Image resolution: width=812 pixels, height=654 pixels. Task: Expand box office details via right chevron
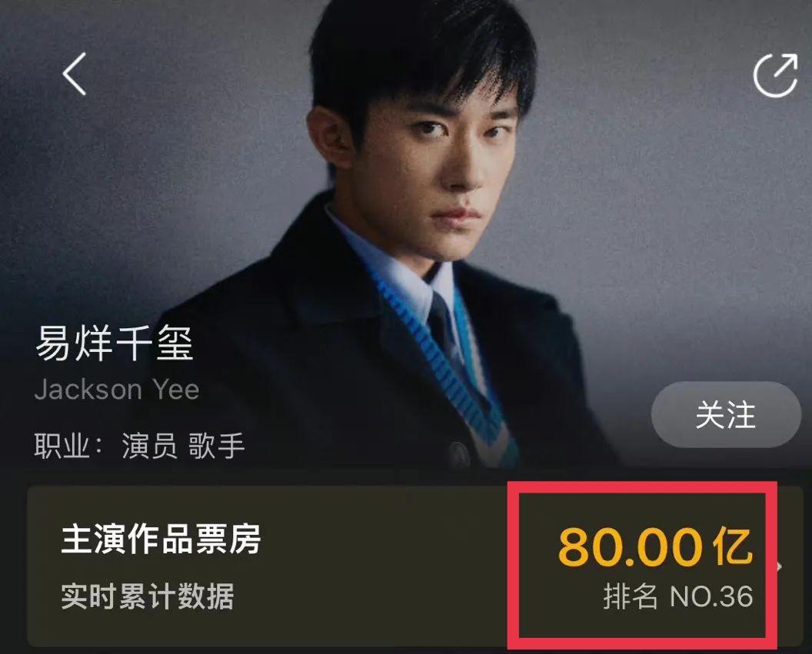point(780,566)
